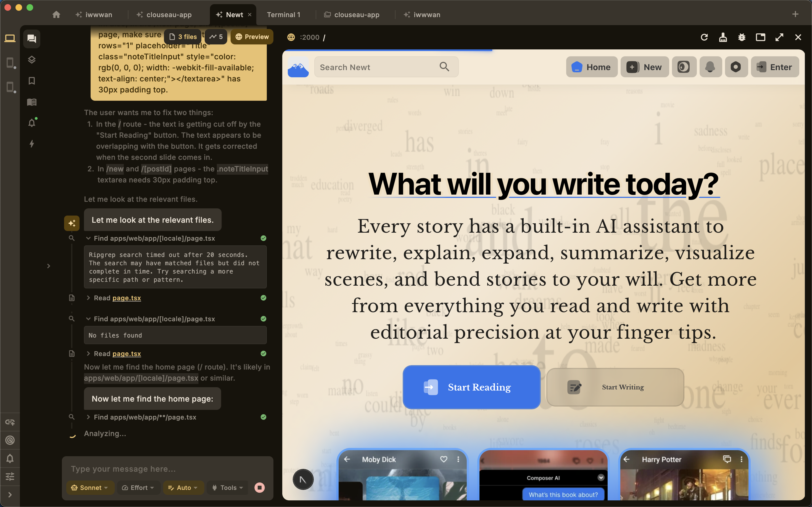This screenshot has width=812, height=507.
Task: Add a new tab with plus icon
Action: point(795,14)
